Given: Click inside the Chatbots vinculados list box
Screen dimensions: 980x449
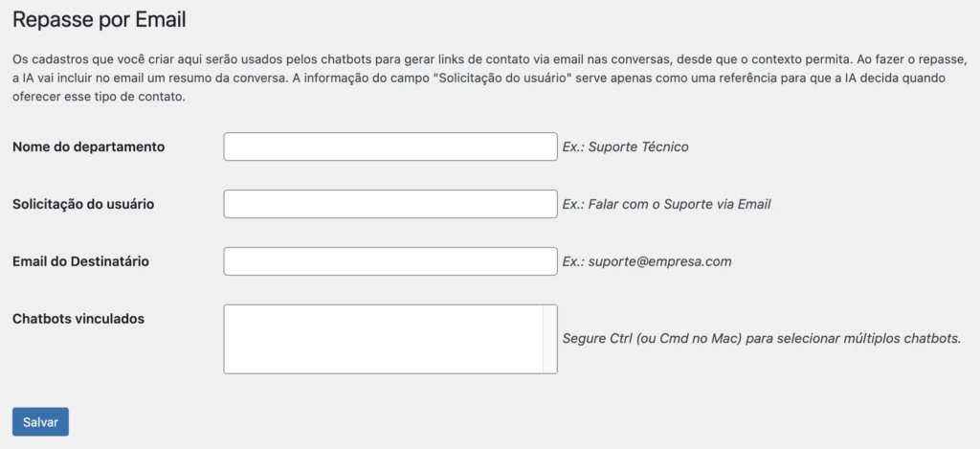Looking at the screenshot, I should point(383,339).
